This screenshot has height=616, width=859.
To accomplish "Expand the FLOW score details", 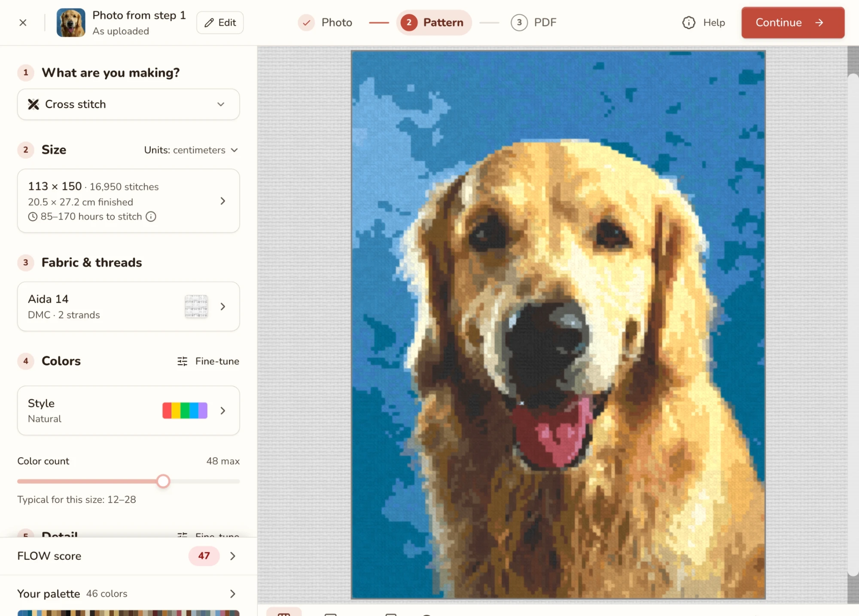I will 128,556.
